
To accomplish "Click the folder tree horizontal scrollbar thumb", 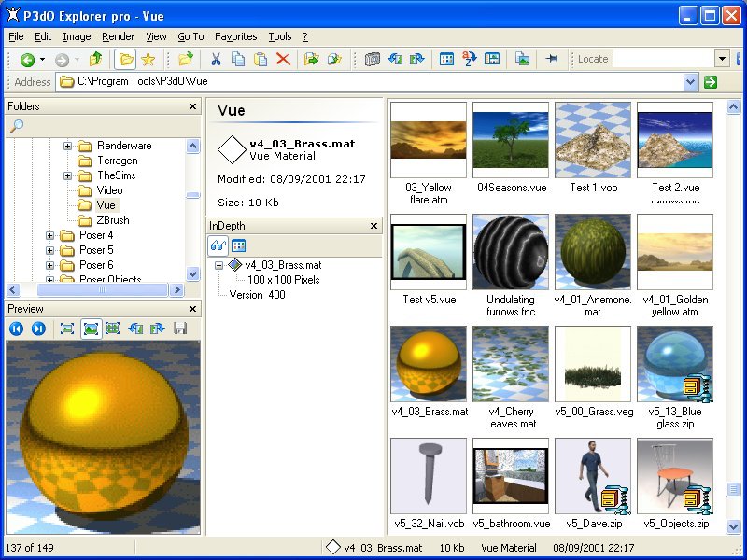I will point(103,289).
